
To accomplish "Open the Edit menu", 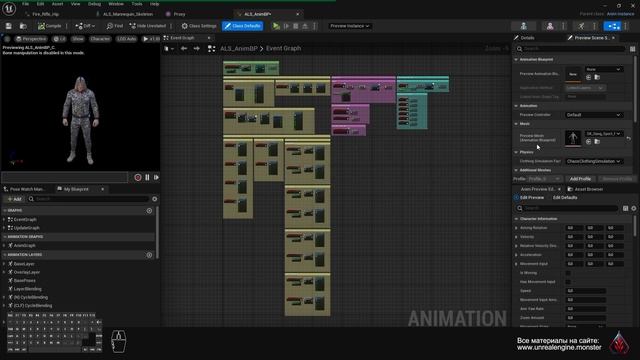I will [x=40, y=4].
